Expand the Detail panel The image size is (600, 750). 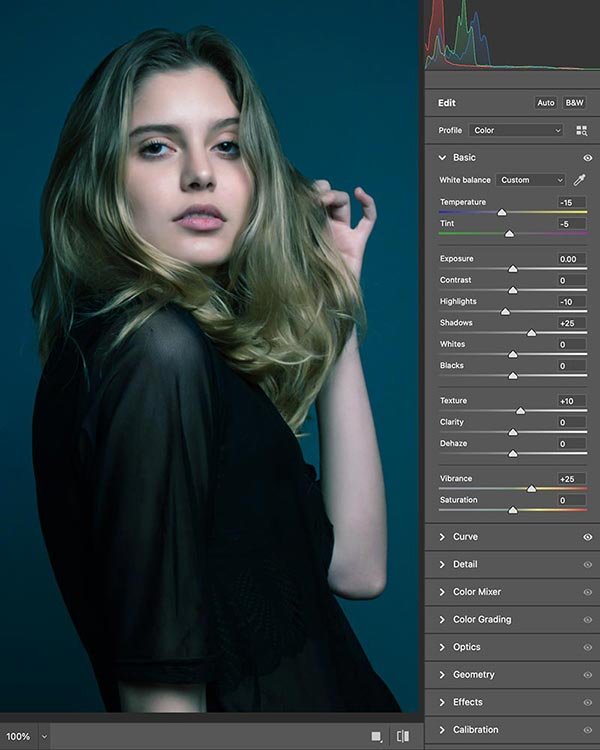(x=465, y=564)
